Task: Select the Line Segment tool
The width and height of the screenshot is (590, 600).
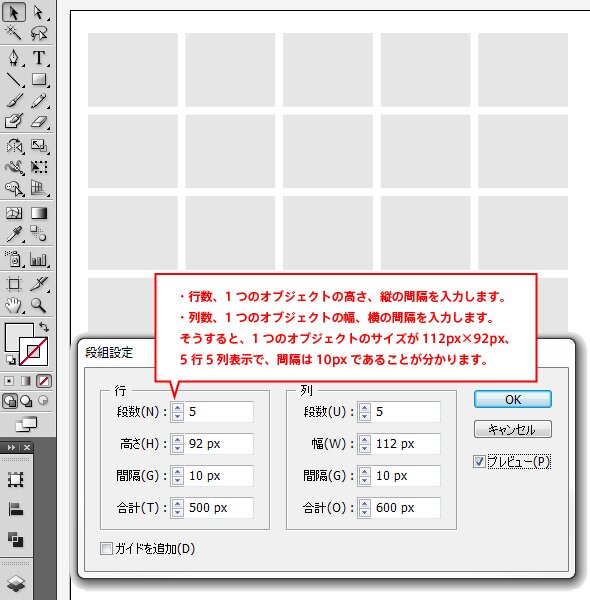Action: pos(14,80)
